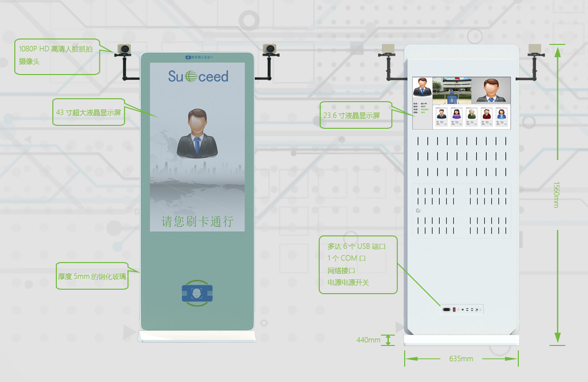Click the '网络接口' text
Screen dimensions: 588x382
[341, 270]
